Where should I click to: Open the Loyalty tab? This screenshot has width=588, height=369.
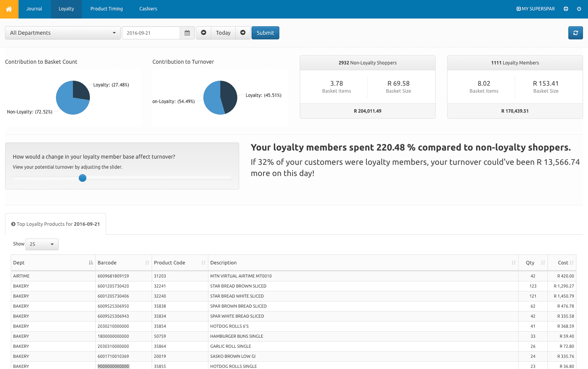[x=66, y=9]
